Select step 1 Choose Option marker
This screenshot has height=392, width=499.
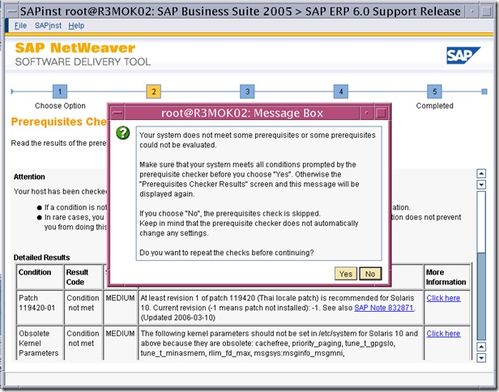[60, 91]
